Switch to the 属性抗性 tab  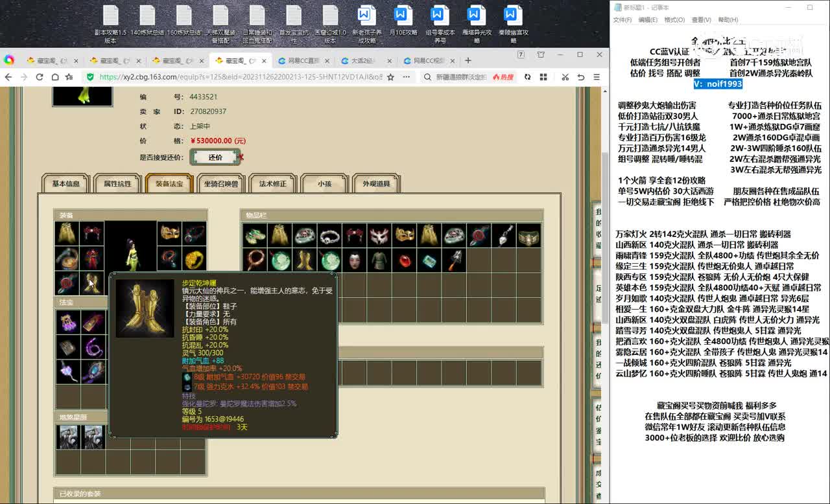click(x=117, y=184)
